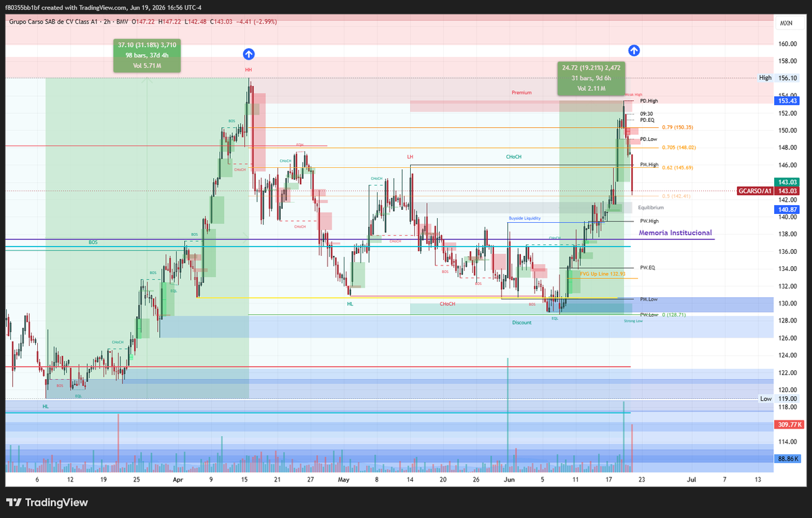The height and width of the screenshot is (518, 812).
Task: Click the PW.EQ level label
Action: pyautogui.click(x=648, y=267)
